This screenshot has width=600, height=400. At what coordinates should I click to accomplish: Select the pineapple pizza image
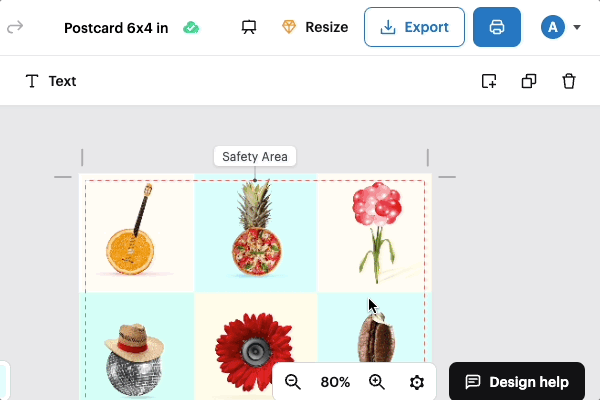coord(256,228)
